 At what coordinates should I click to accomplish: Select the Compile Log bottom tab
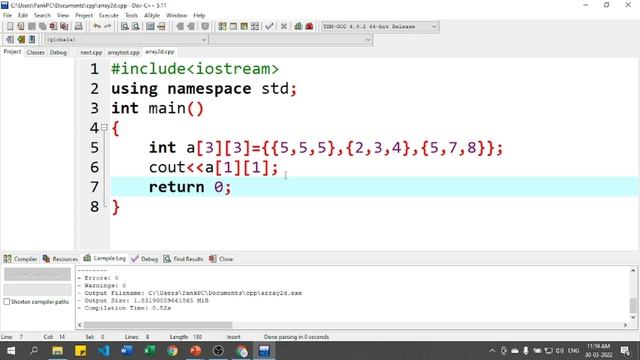point(104,258)
